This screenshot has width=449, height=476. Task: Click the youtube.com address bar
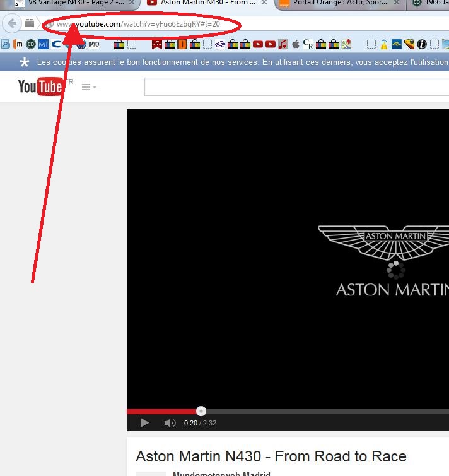[245, 24]
